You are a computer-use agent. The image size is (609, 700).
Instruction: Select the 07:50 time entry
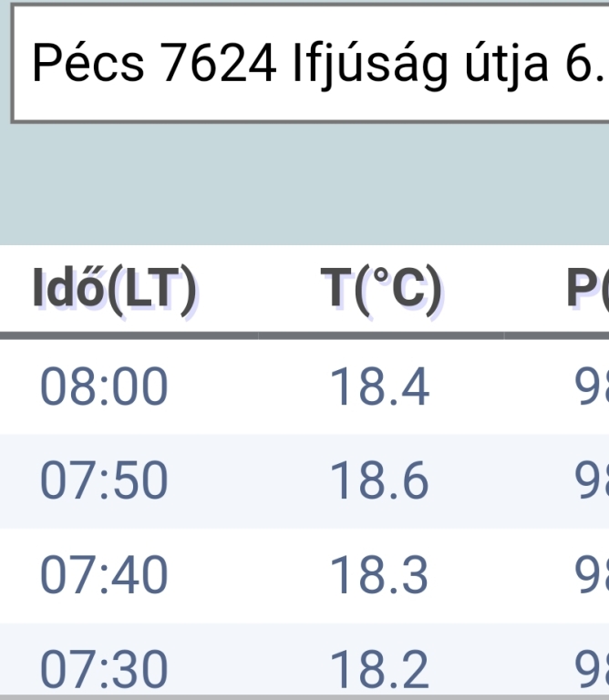104,480
